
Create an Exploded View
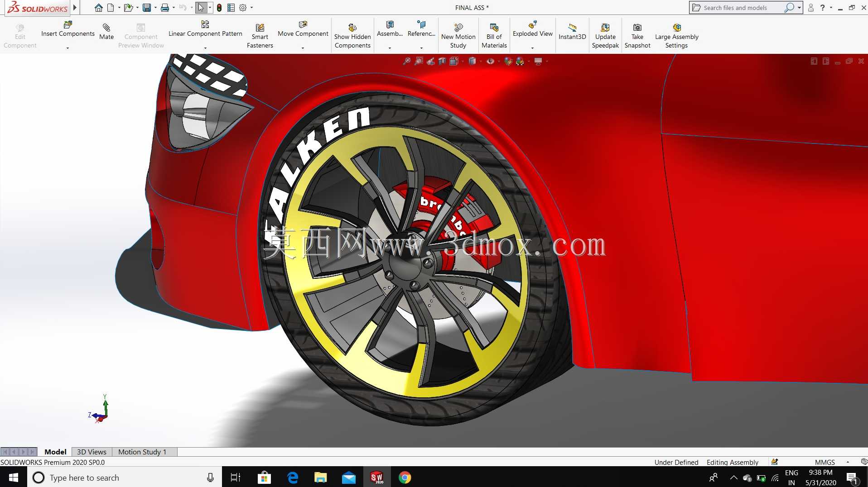pos(532,29)
